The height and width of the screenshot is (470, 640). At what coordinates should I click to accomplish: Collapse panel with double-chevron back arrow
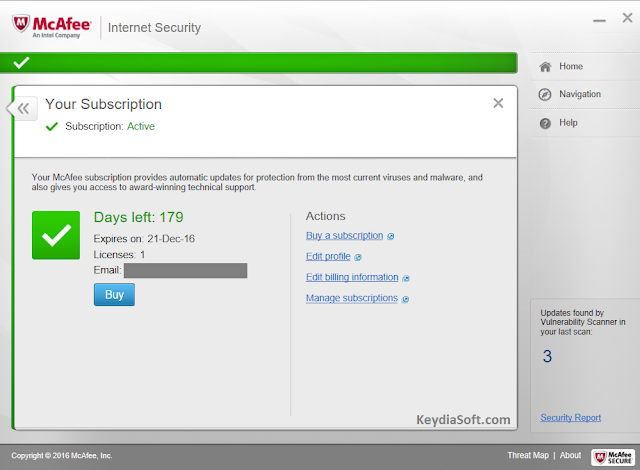[23, 109]
